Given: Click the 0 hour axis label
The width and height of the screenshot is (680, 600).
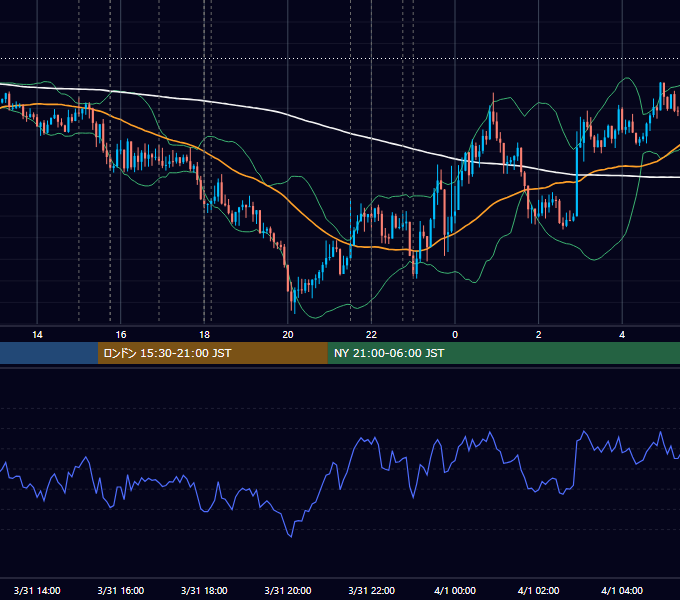Looking at the screenshot, I should pos(455,335).
